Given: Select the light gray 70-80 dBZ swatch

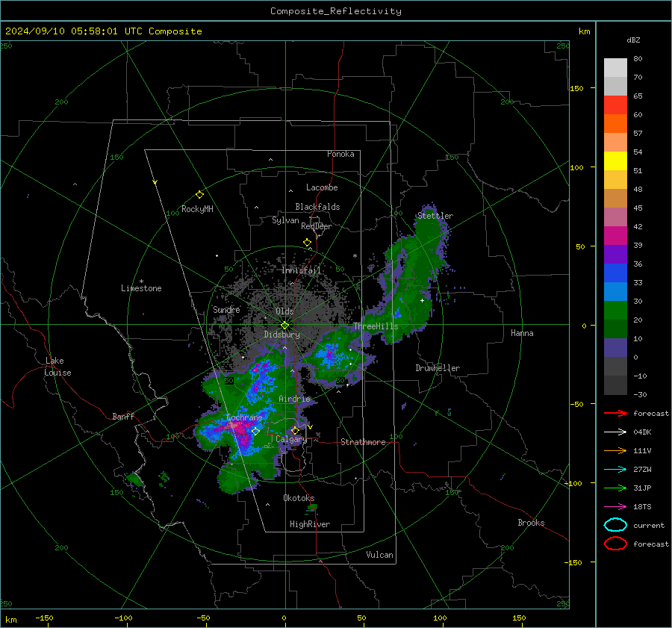Looking at the screenshot, I should pos(615,68).
